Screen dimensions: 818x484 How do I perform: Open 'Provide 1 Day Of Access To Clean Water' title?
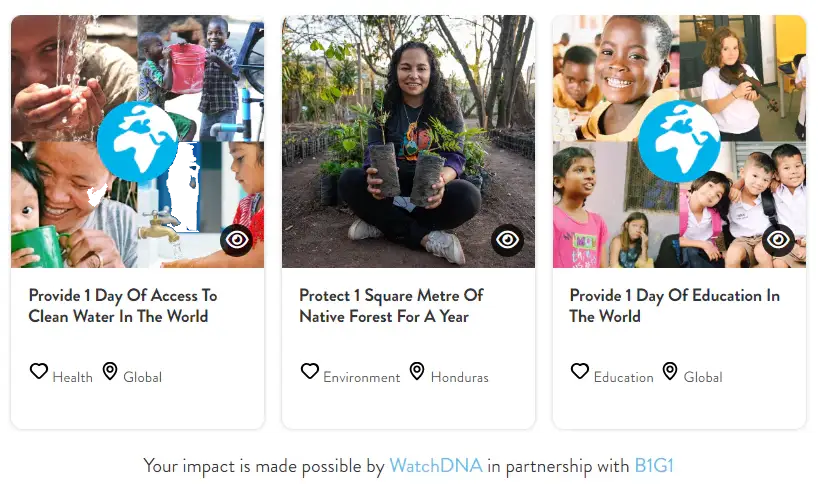(122, 306)
